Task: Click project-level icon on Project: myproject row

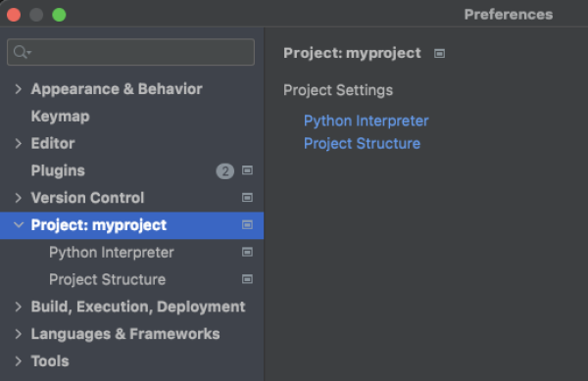Action: tap(247, 224)
